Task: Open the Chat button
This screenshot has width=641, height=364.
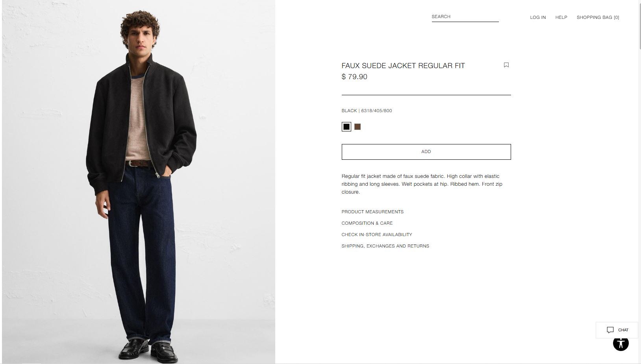Action: click(x=617, y=330)
